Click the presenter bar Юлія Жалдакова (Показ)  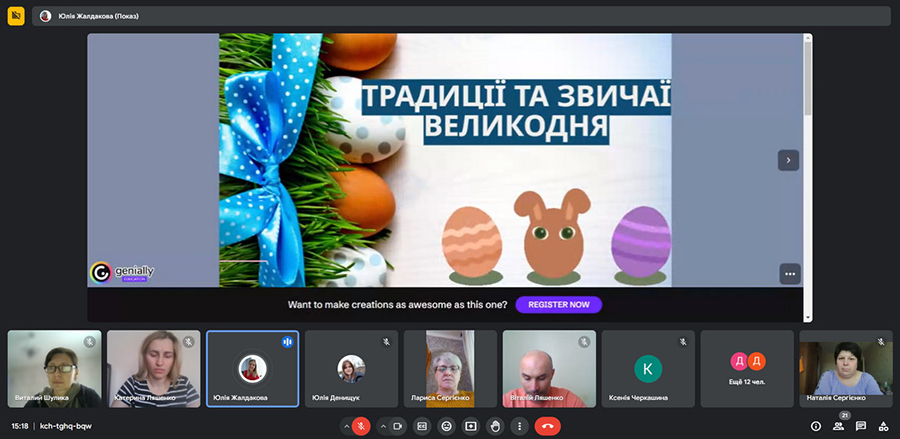point(461,16)
